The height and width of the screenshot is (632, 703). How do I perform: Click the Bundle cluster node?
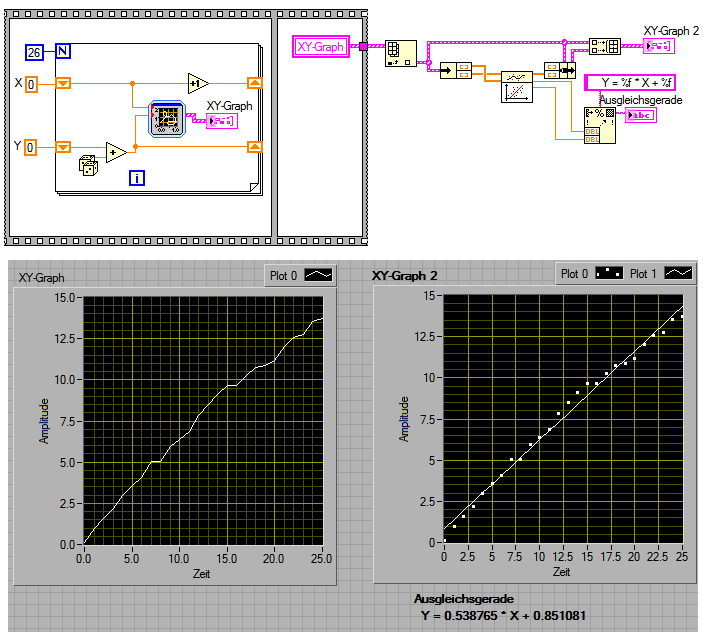pos(560,70)
